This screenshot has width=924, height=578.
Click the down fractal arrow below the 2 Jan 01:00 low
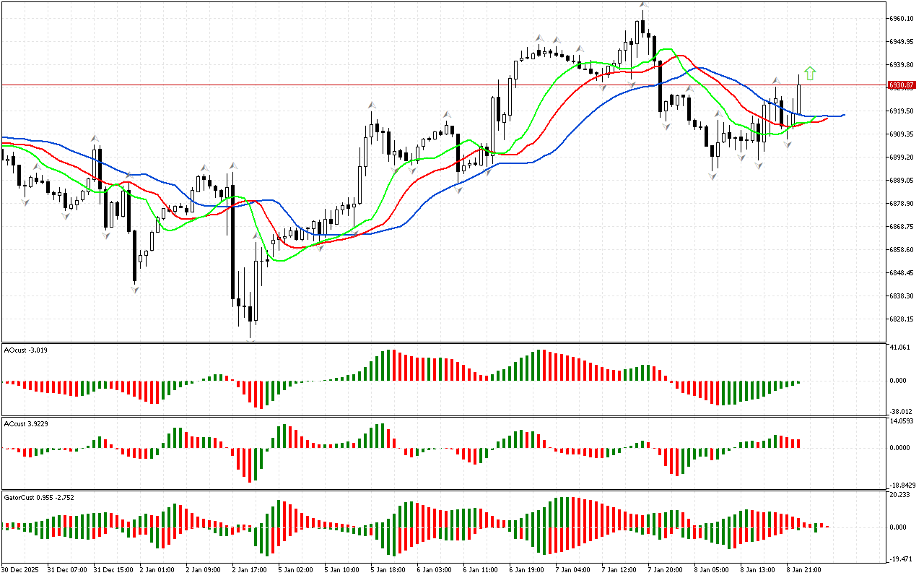pyautogui.click(x=135, y=289)
